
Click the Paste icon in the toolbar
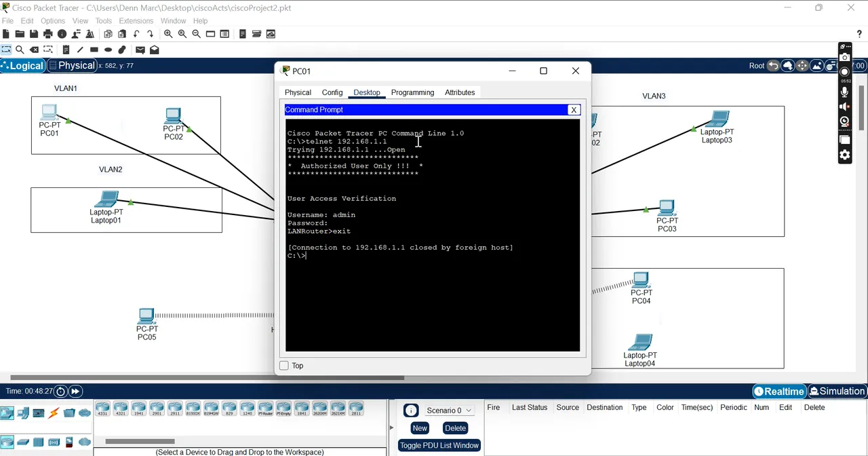pyautogui.click(x=122, y=34)
